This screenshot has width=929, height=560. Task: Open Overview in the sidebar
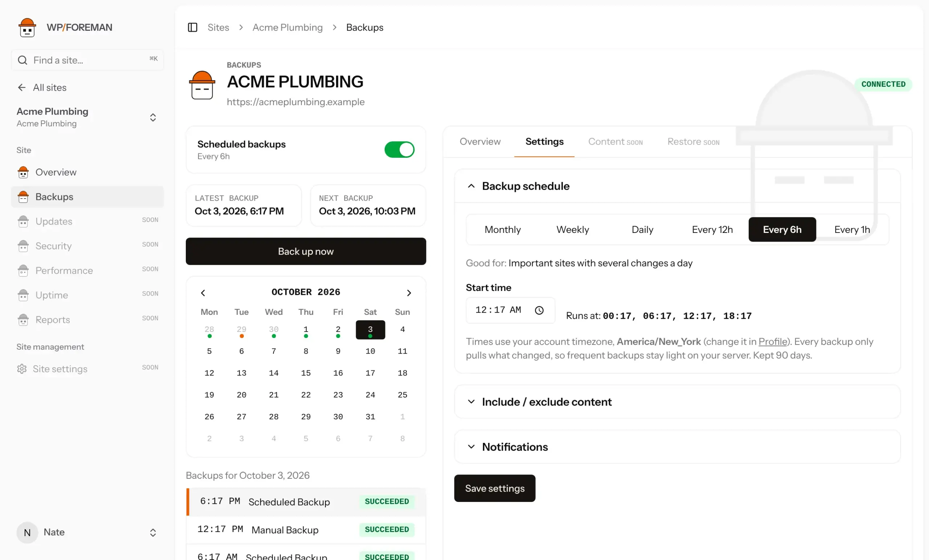point(87,172)
